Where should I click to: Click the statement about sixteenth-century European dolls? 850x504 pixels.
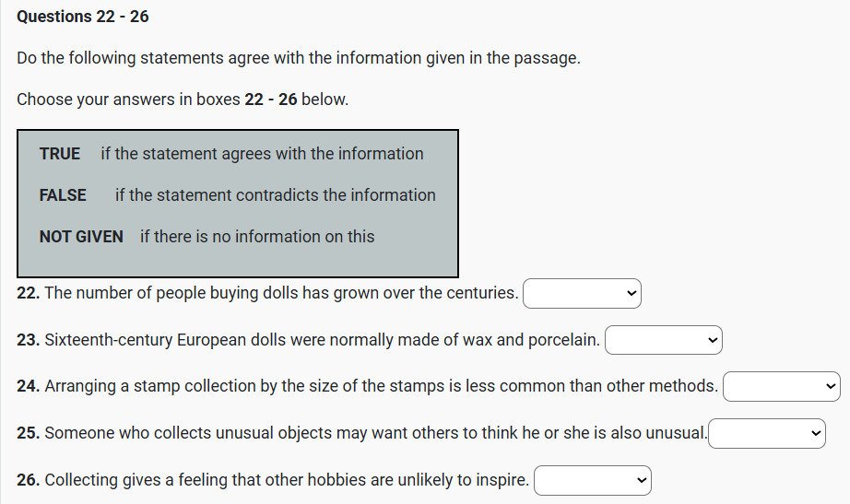tap(322, 341)
